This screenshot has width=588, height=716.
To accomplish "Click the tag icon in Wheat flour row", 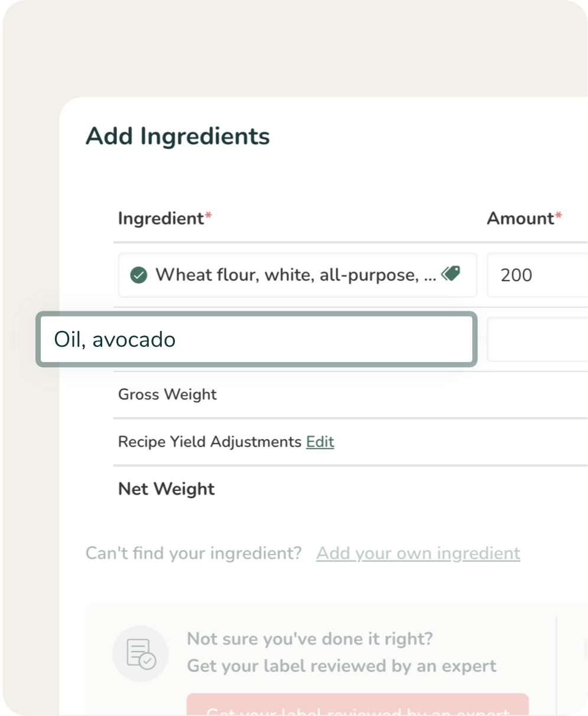I will tap(450, 274).
